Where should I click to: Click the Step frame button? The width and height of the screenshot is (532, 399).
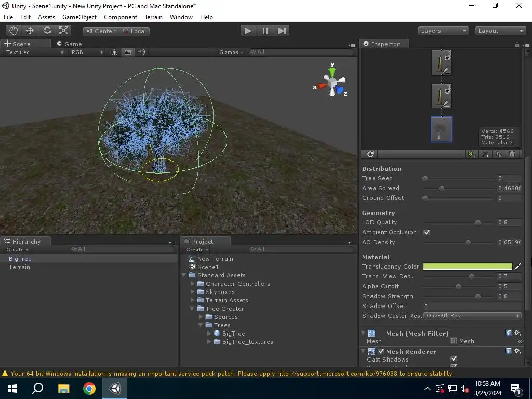coord(282,31)
